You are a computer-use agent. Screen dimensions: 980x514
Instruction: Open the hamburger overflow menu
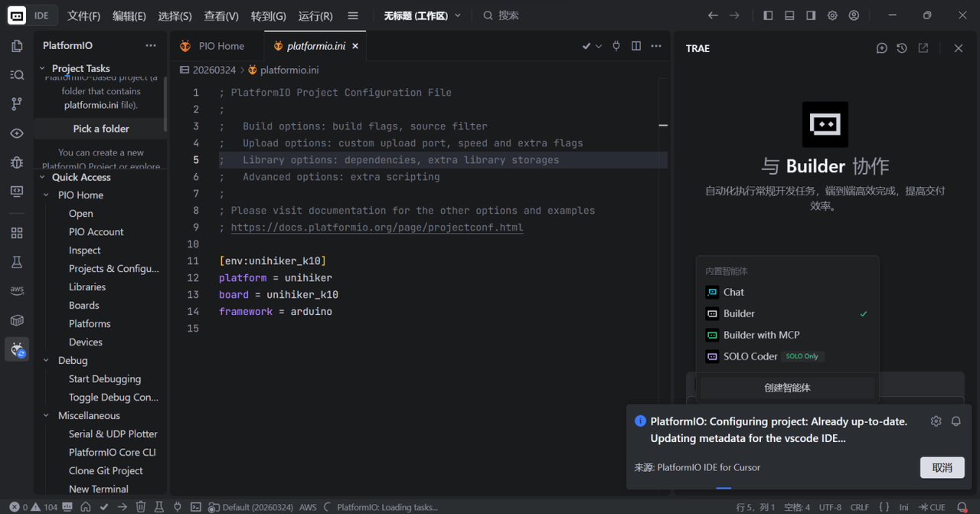352,15
